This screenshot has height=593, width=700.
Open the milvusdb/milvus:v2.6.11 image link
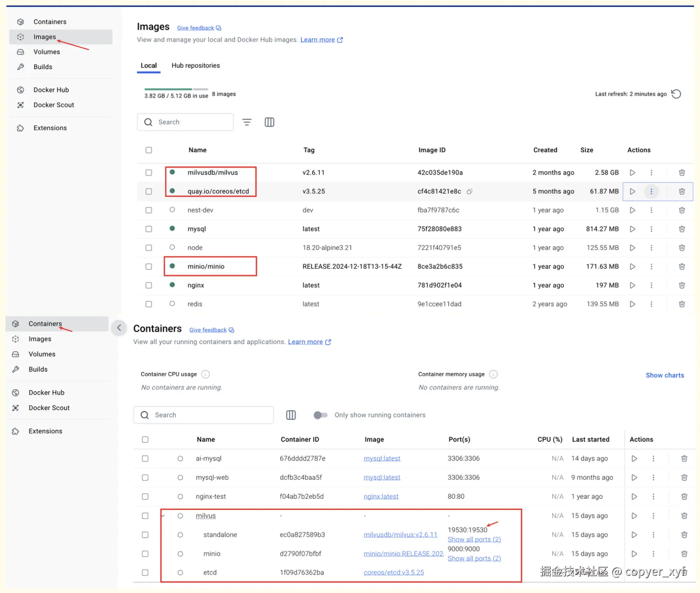point(400,535)
